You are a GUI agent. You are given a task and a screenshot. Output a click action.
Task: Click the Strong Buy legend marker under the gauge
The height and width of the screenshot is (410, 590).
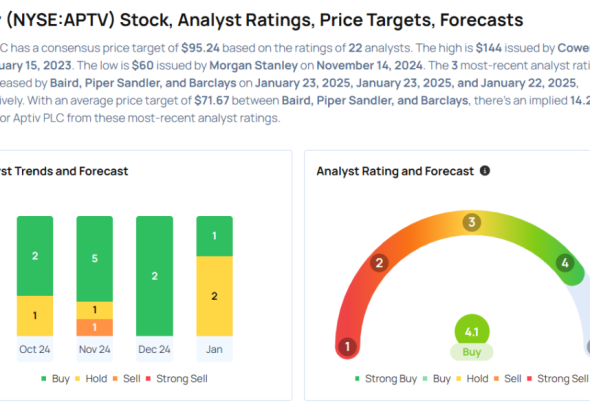coord(357,378)
